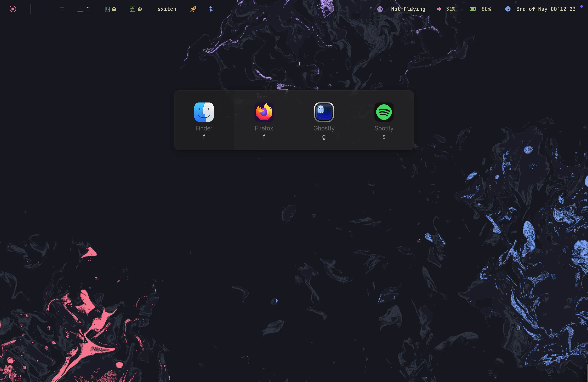Image resolution: width=588 pixels, height=382 pixels.
Task: Switch to workspace 一 (one)
Action: pos(44,9)
